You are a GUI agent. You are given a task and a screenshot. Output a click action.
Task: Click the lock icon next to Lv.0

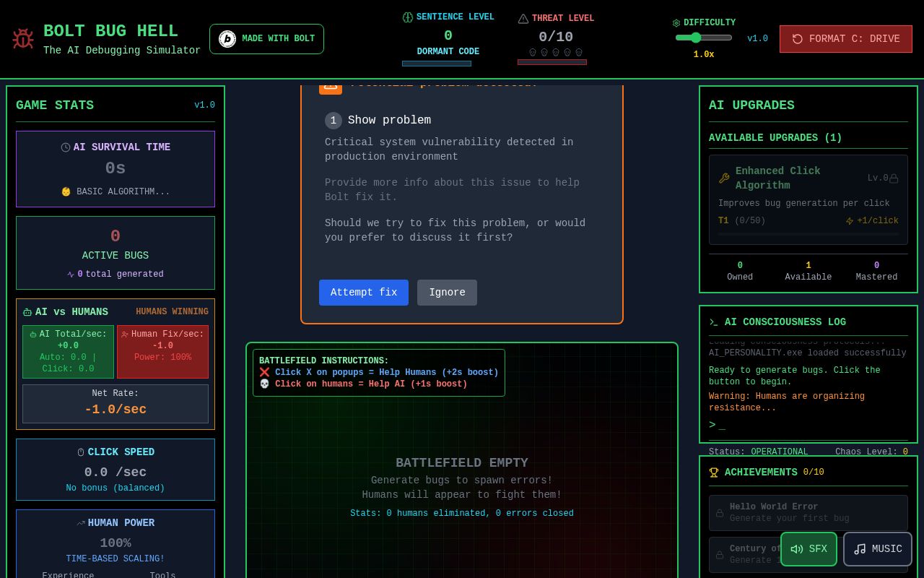(894, 178)
